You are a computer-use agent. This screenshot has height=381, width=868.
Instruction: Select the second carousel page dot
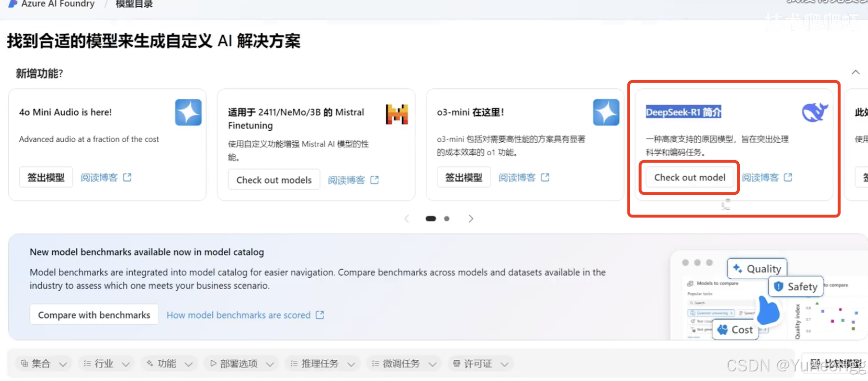point(447,218)
